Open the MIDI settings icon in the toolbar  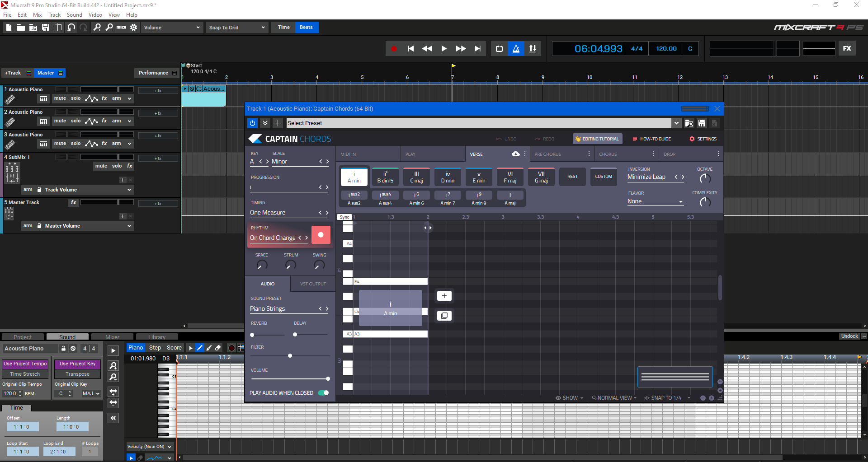[121, 28]
